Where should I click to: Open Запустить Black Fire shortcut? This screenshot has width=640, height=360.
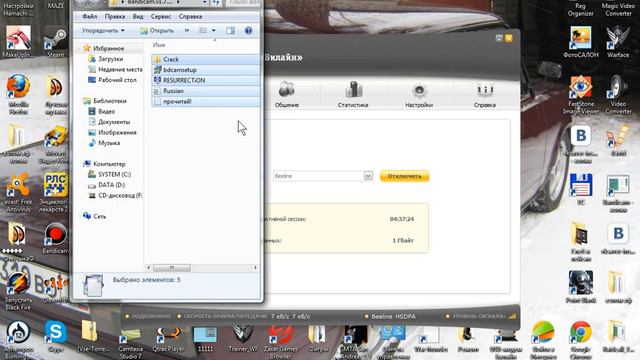click(18, 290)
